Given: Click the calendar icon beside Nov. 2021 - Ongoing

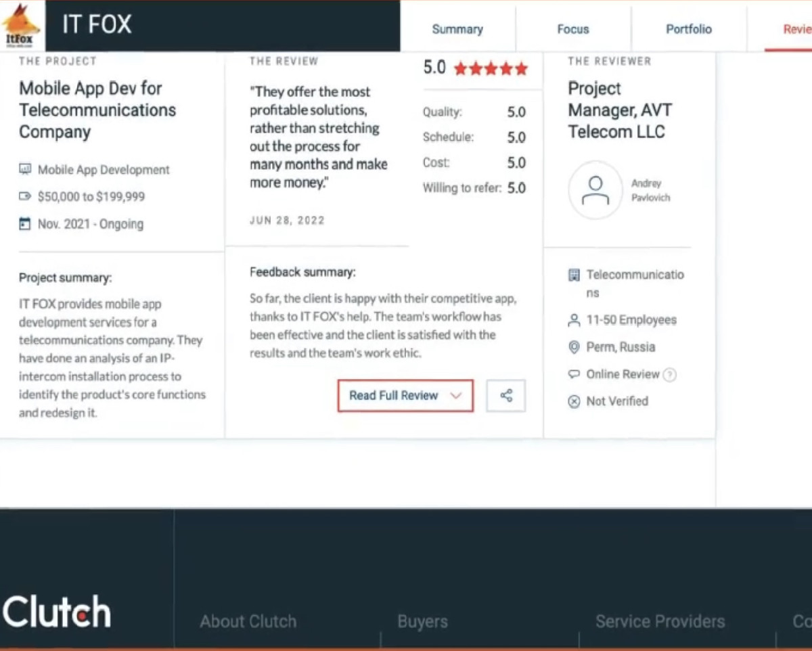Looking at the screenshot, I should coord(25,223).
